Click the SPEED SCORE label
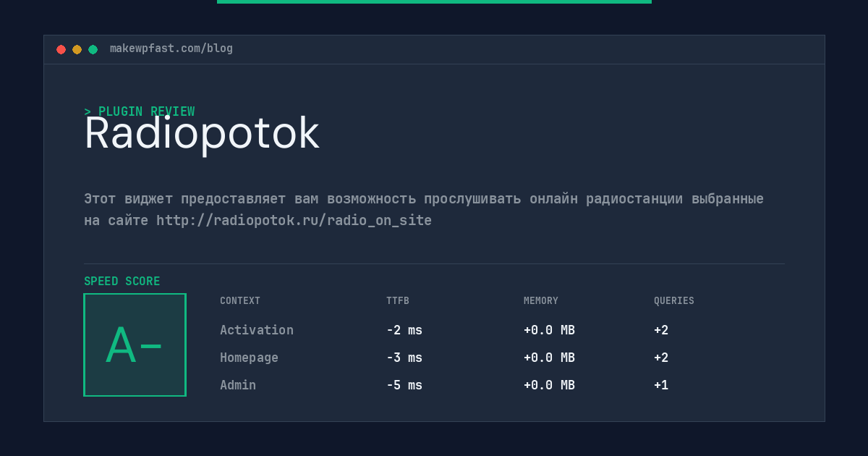The width and height of the screenshot is (868, 456). [122, 282]
